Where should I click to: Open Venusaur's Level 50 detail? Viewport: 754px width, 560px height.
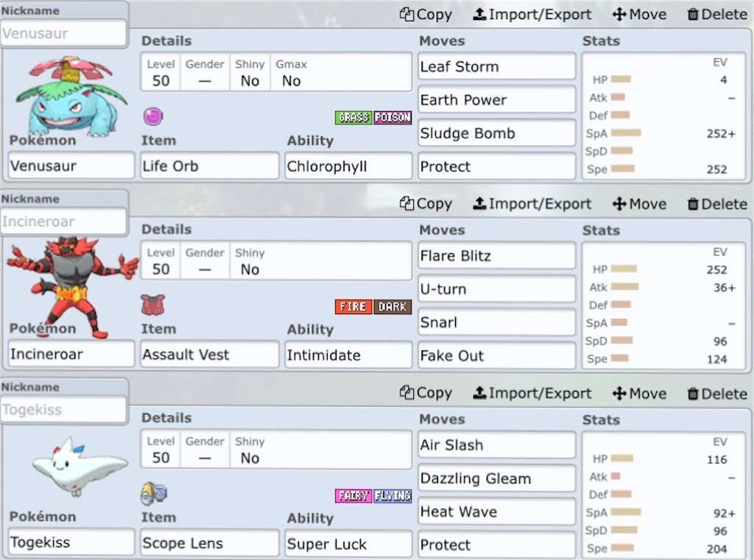[x=161, y=73]
